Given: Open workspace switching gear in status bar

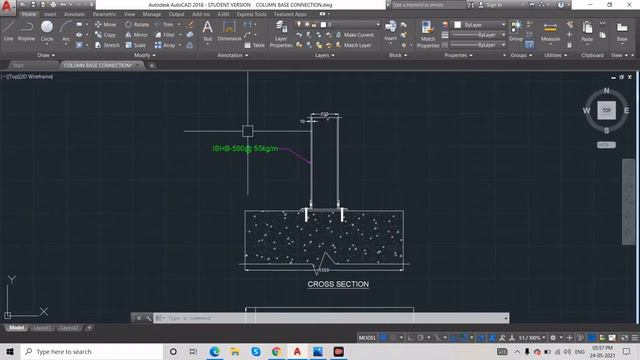Looking at the screenshot, I should coord(553,338).
